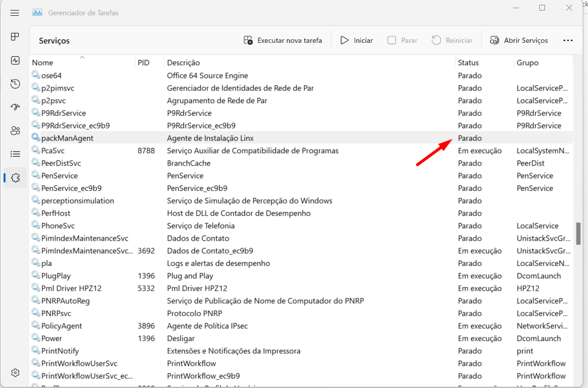This screenshot has height=388, width=588.
Task: Select the Services page puzzle icon
Action: coord(15,178)
